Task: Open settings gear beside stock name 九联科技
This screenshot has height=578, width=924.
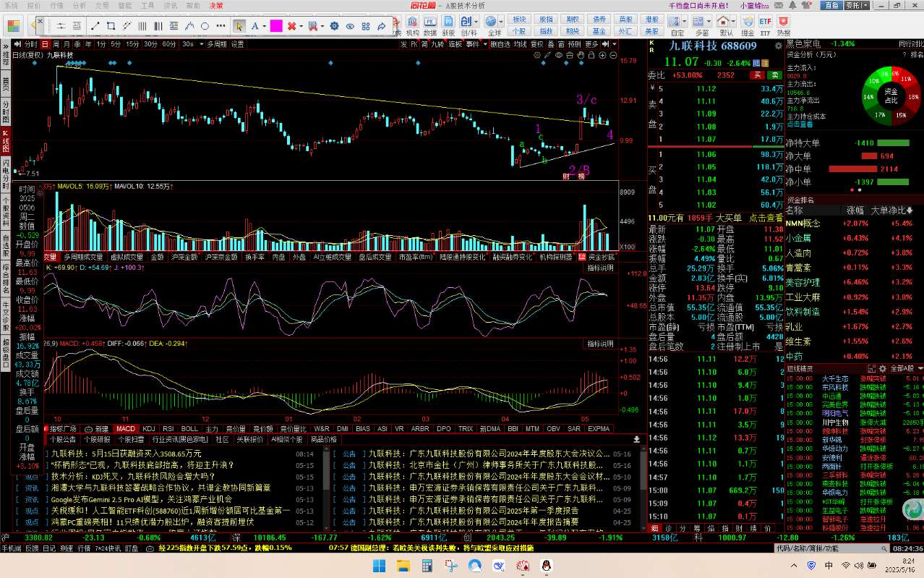Action: pos(779,45)
